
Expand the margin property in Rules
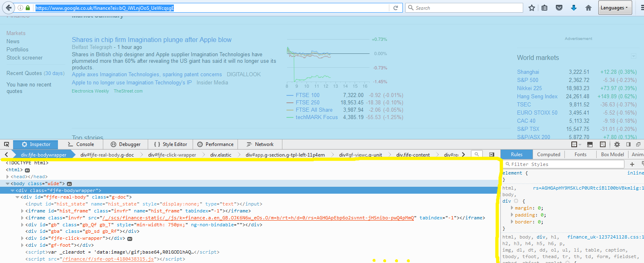512,208
